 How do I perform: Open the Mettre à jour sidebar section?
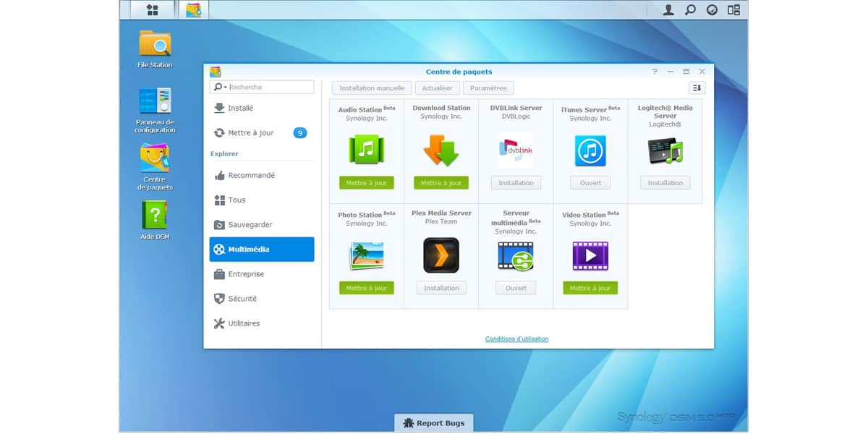pos(262,133)
